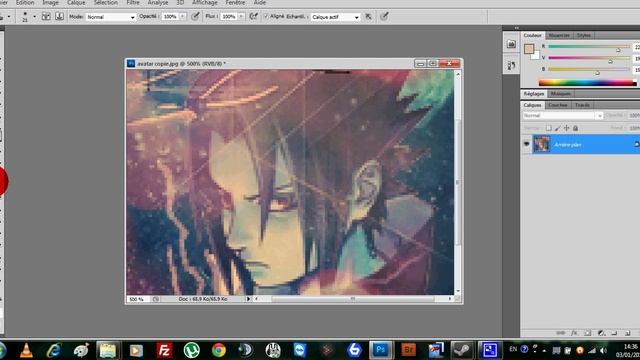Open VLC media player from the taskbar
The height and width of the screenshot is (360, 640).
(26, 350)
